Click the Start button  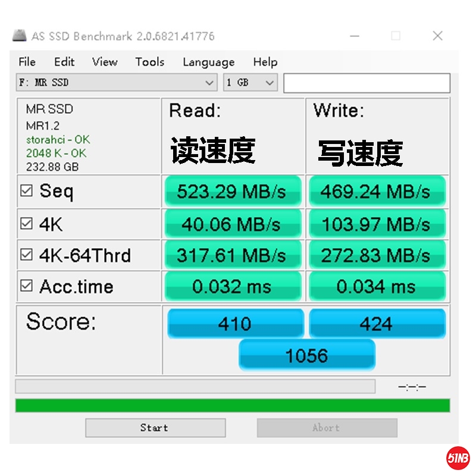(155, 428)
